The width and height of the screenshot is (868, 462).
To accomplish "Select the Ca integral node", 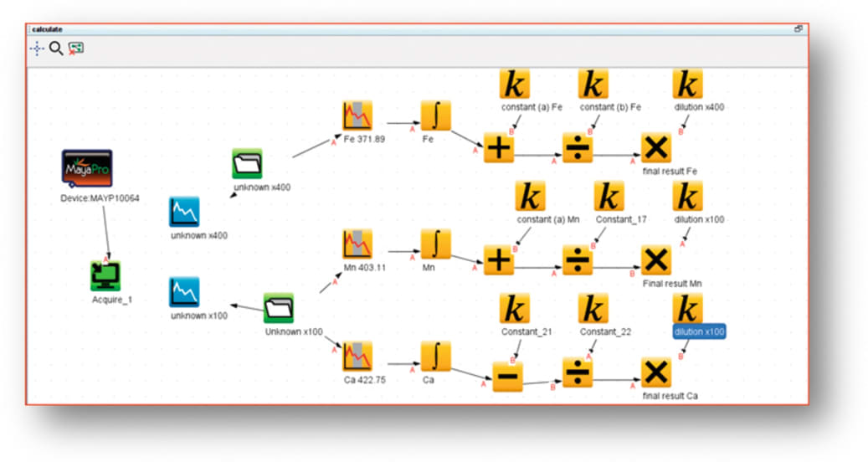I will coord(435,357).
